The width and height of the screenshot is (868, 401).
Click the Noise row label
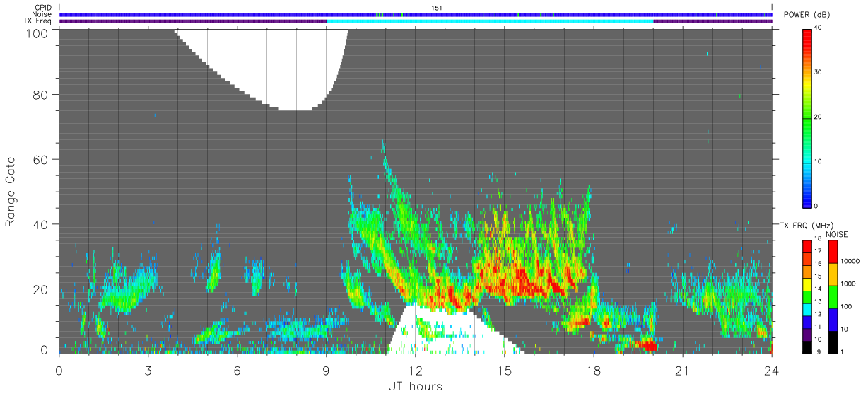(x=41, y=14)
